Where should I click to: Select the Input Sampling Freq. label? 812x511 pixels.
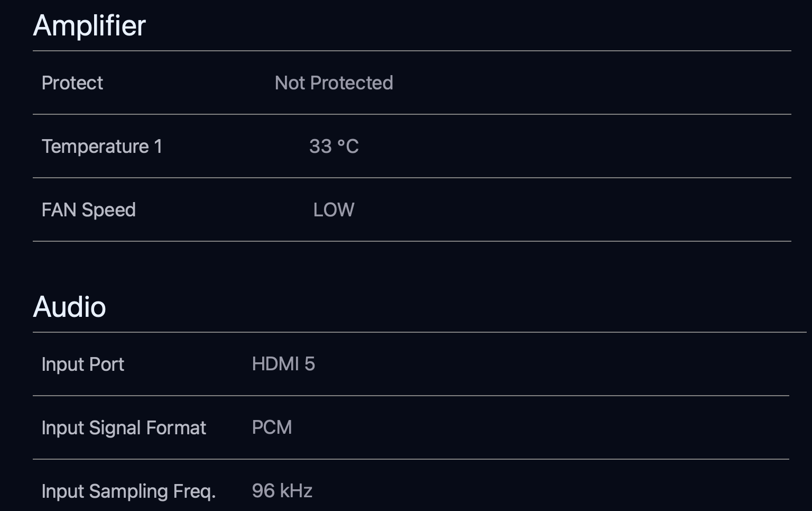128,491
